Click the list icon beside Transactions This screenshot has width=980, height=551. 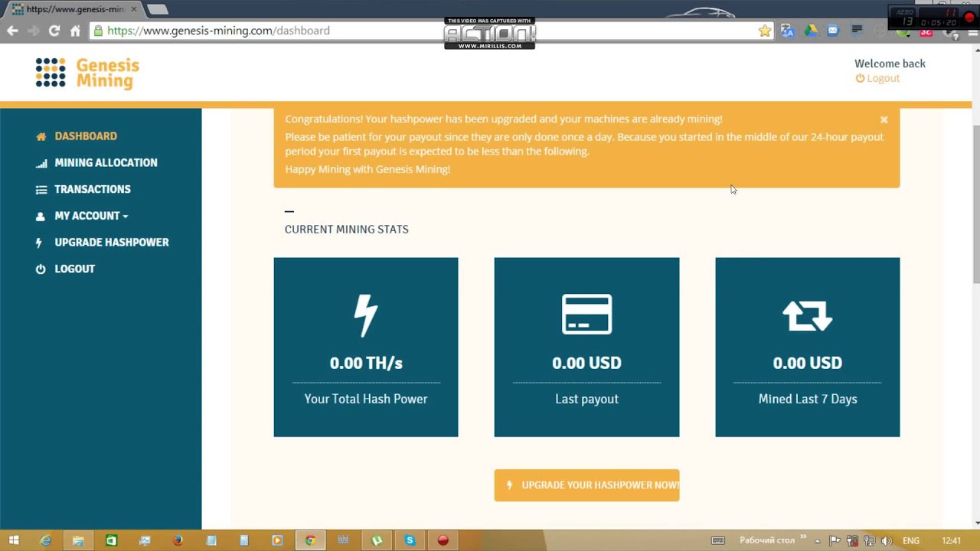(x=41, y=189)
